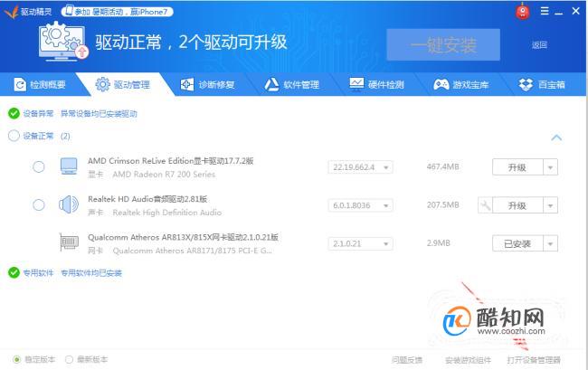Click AMD Crimson ReLive Edition driver name
The height and width of the screenshot is (370, 588).
click(171, 161)
